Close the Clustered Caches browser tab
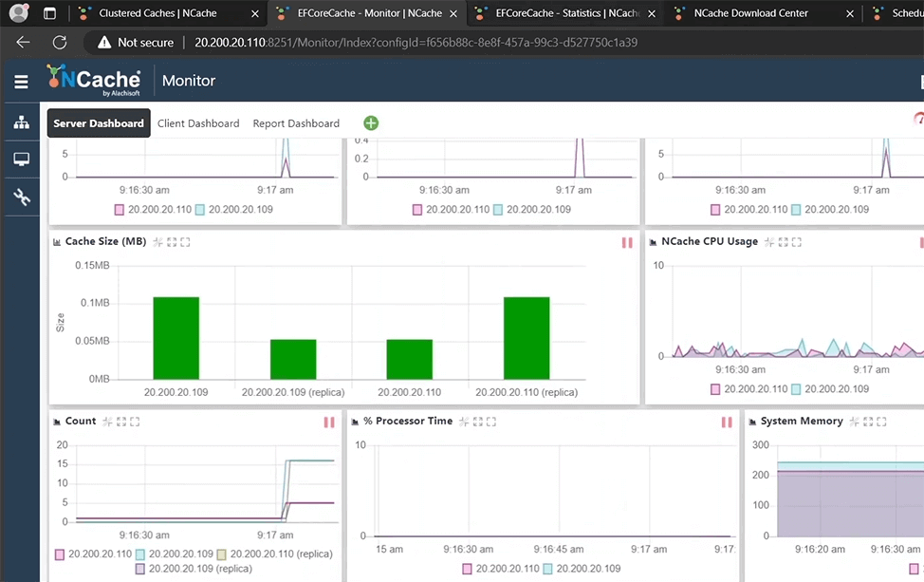The image size is (924, 582). click(x=254, y=13)
